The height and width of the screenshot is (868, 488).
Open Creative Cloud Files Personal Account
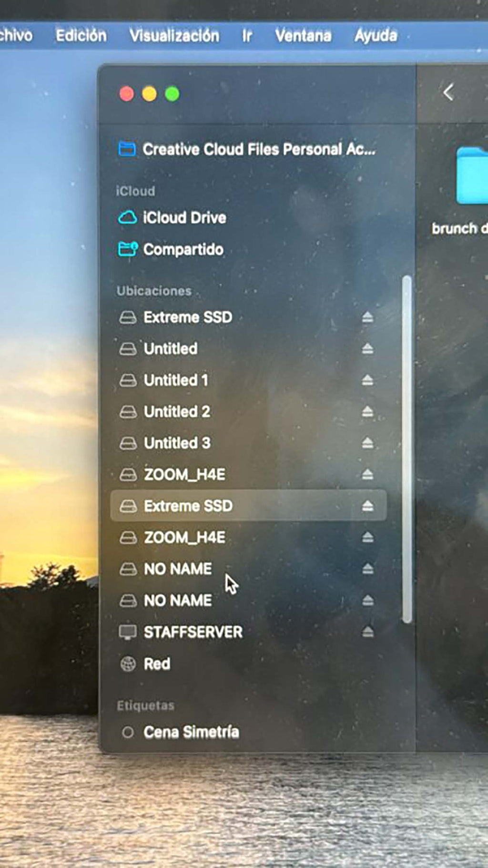(x=258, y=149)
